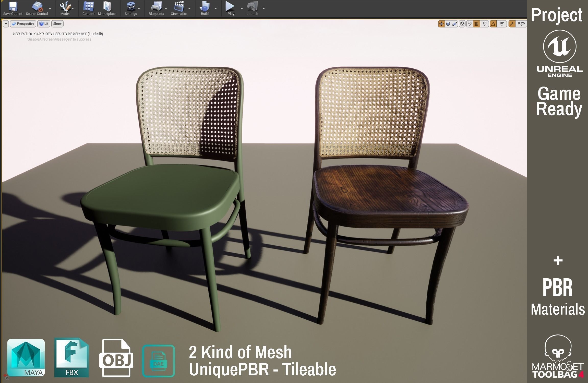Screen dimensions: 588x383
Task: Start Play with the triangle icon
Action: tap(230, 6)
